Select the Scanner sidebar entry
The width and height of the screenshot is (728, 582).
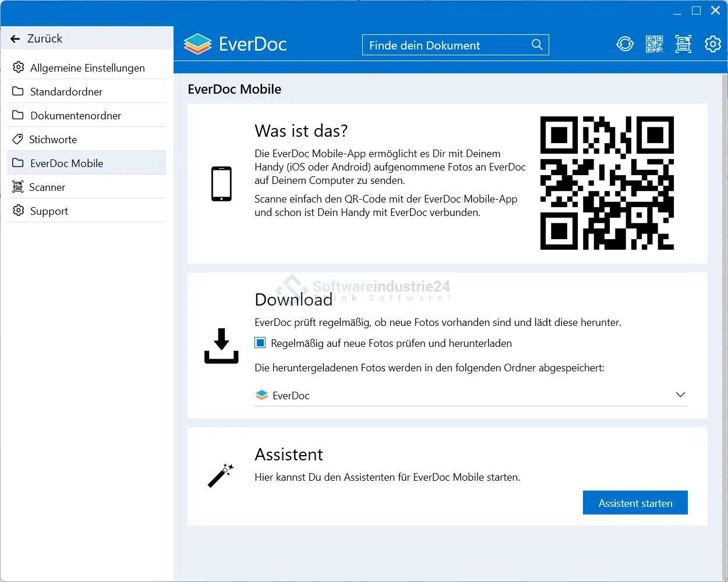click(x=47, y=187)
